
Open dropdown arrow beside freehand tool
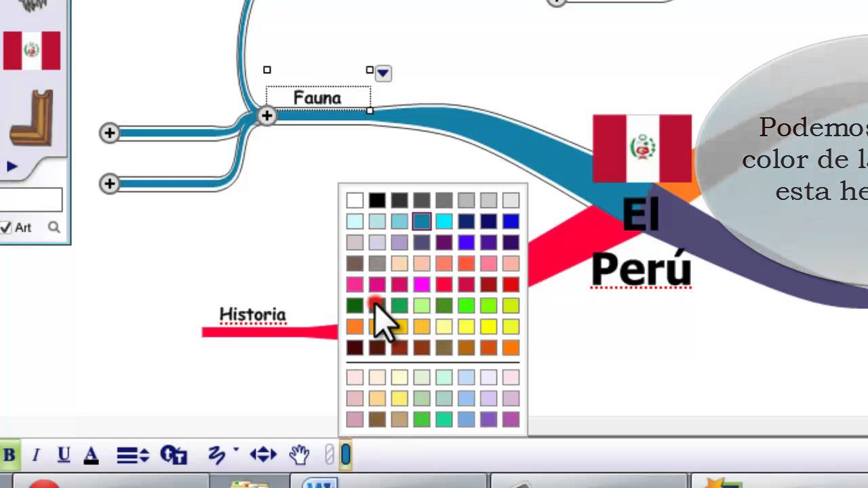click(236, 449)
